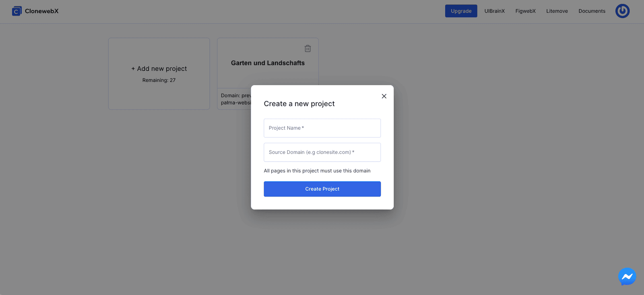Submit with the Create Project button

(x=322, y=189)
